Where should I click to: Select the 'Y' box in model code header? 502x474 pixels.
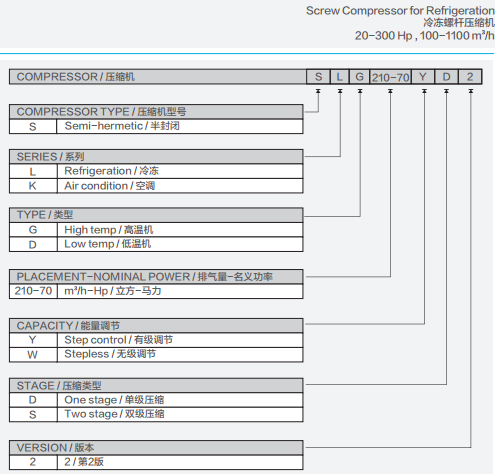[x=423, y=77]
